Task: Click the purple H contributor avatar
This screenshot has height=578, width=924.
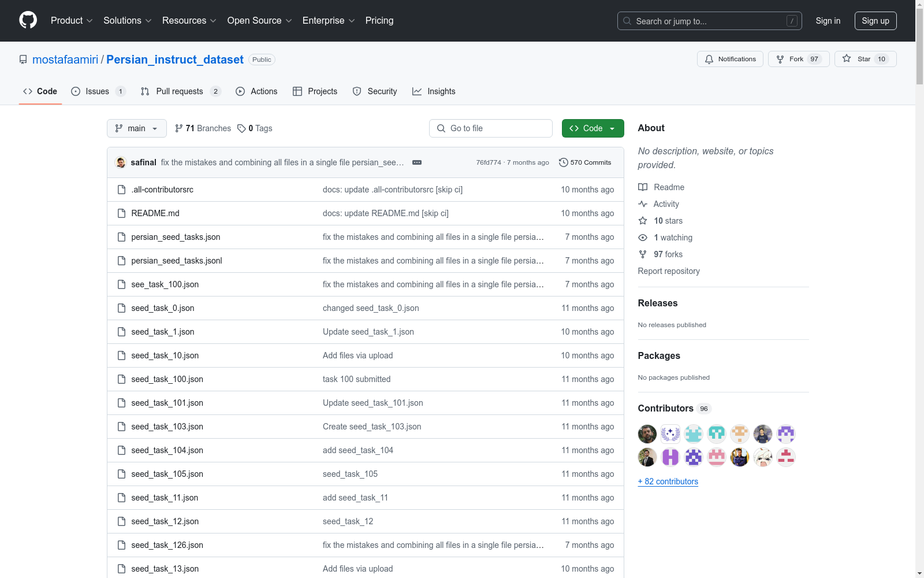Action: (x=670, y=457)
